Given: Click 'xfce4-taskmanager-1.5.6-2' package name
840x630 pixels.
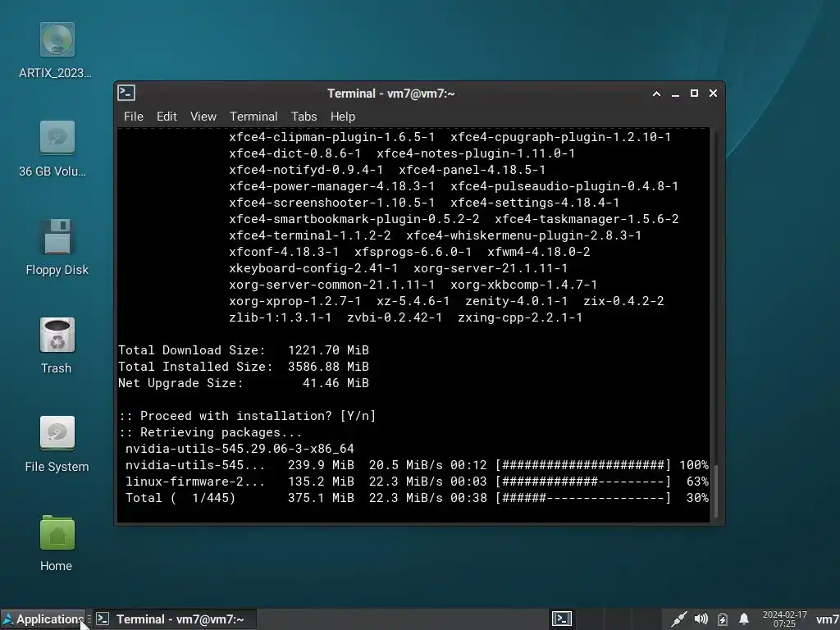Looking at the screenshot, I should [x=587, y=218].
